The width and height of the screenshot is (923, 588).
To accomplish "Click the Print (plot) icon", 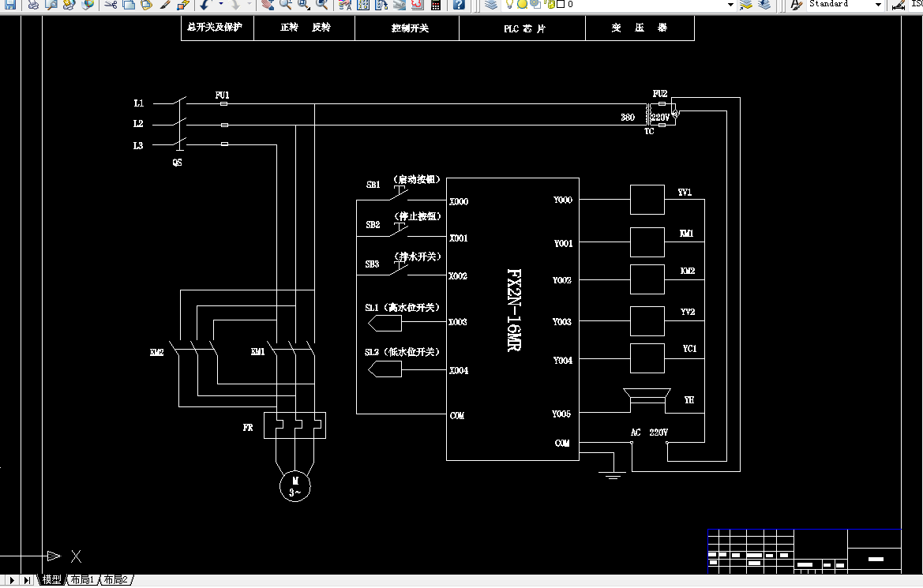I will [33, 5].
